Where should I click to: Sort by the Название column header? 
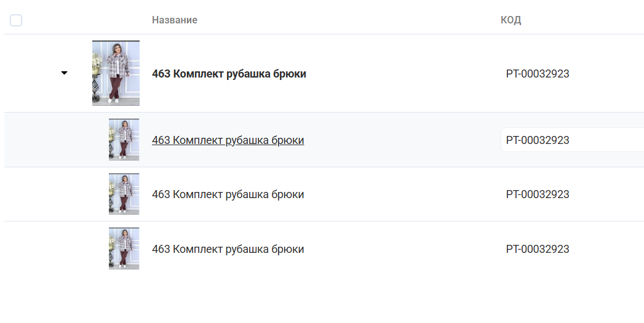(x=175, y=20)
